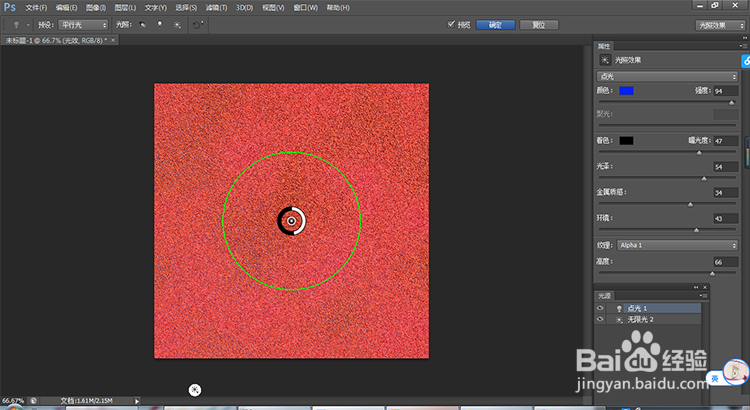The height and width of the screenshot is (410, 750).
Task: Open the 光源 lights panel flyout menu
Action: click(703, 296)
